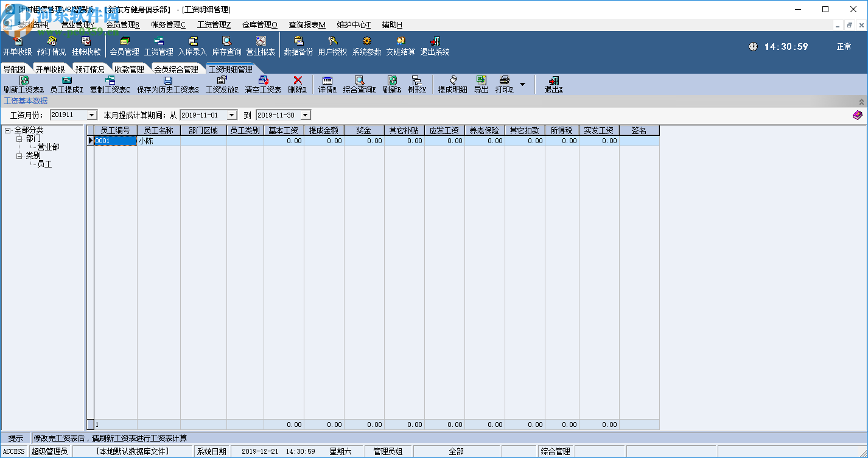Switch to the 会员综合管理 tab
This screenshot has width=868, height=458.
(176, 69)
